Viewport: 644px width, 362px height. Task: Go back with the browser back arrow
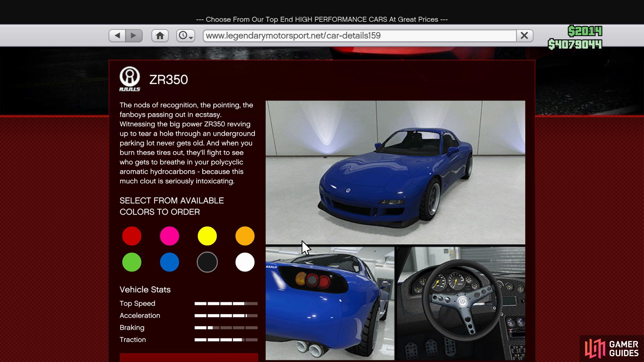point(117,36)
